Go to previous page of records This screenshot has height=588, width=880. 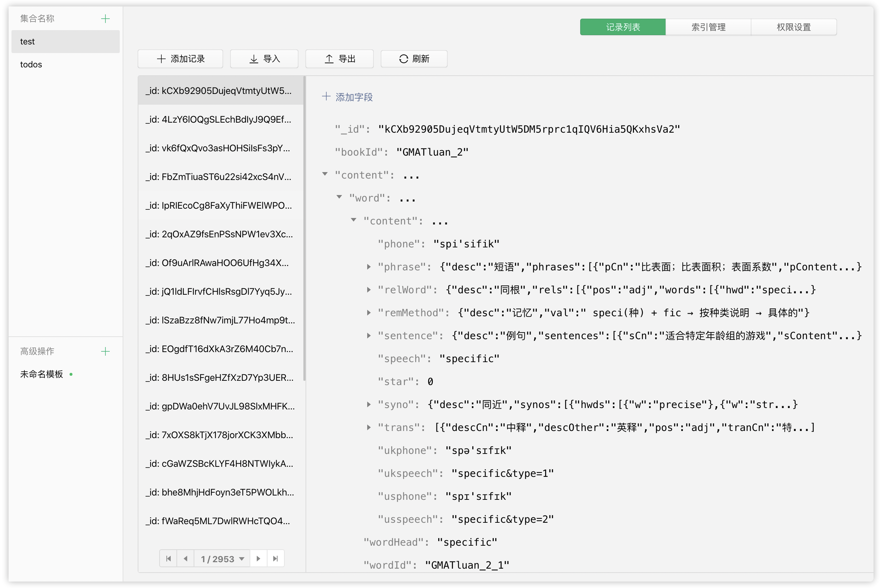tap(186, 559)
